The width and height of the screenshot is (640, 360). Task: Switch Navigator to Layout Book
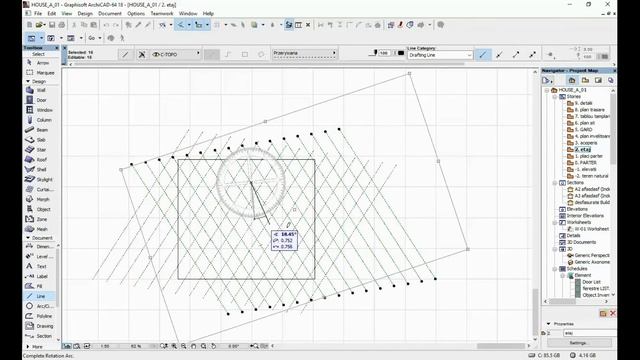(x=598, y=80)
